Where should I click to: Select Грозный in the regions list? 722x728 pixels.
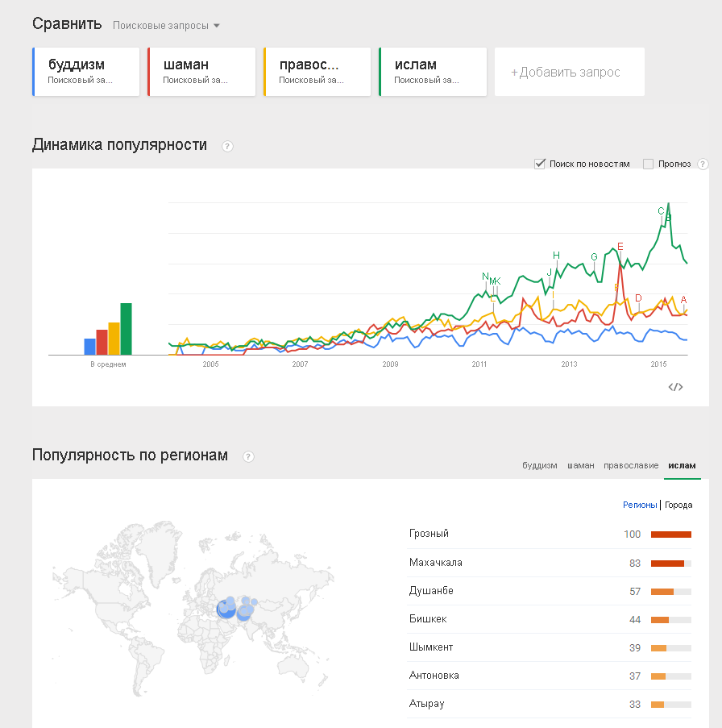coord(429,534)
